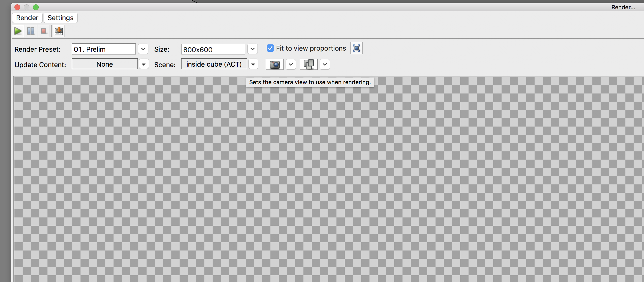
Task: Click the camera view icon
Action: [x=275, y=64]
